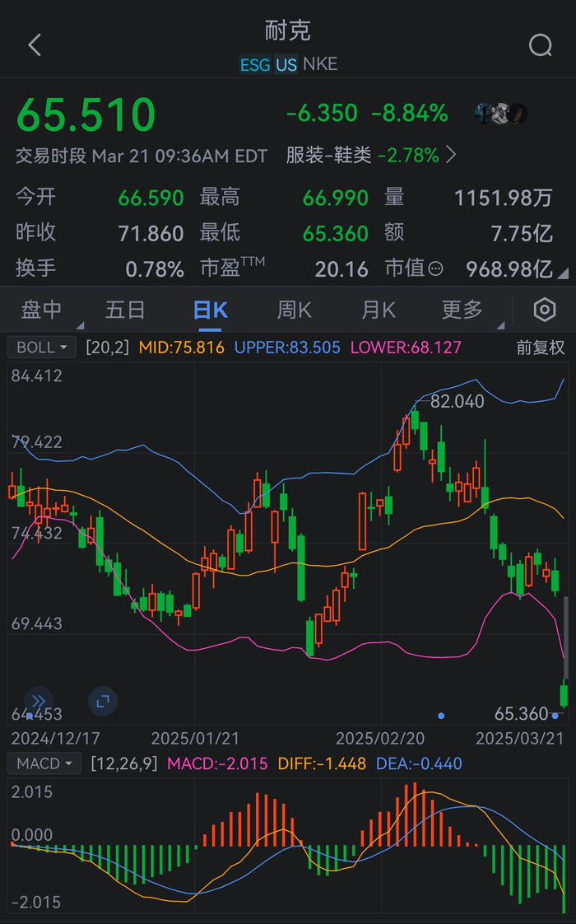This screenshot has width=576, height=924.
Task: Expand the quote details corner triangle
Action: 563,273
